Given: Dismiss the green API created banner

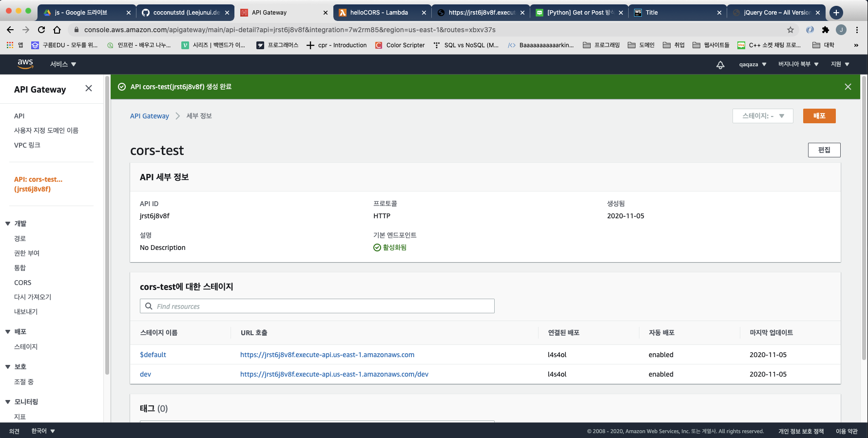Looking at the screenshot, I should pos(848,87).
